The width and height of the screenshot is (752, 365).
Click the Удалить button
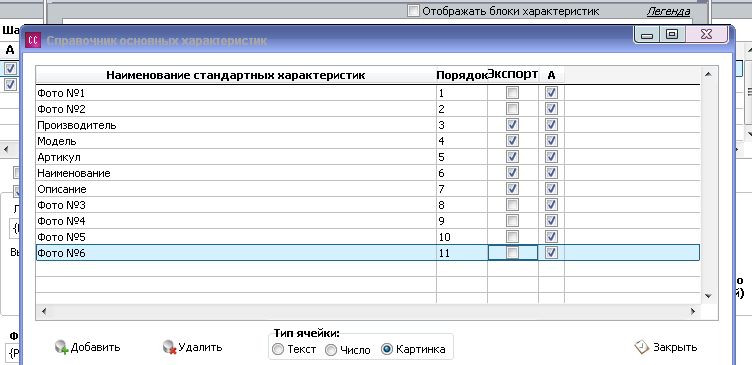pyautogui.click(x=192, y=347)
